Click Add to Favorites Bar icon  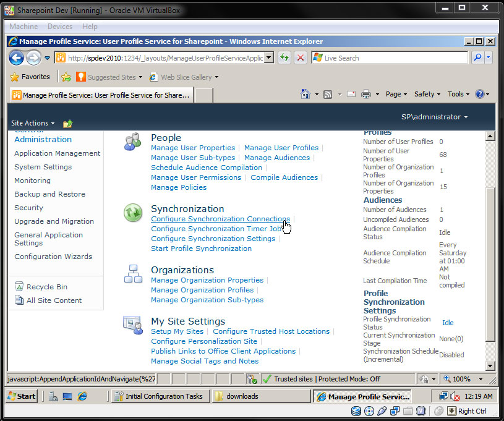click(x=66, y=77)
